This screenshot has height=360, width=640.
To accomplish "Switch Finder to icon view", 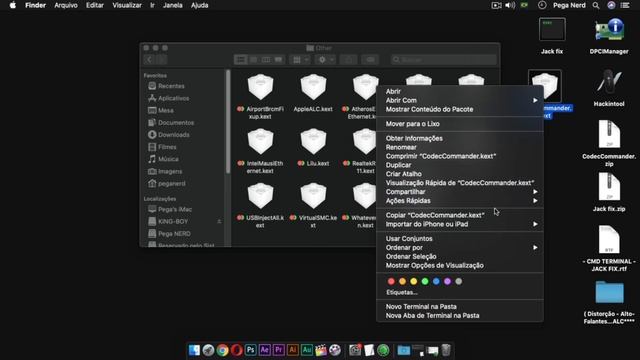I will 241,60.
